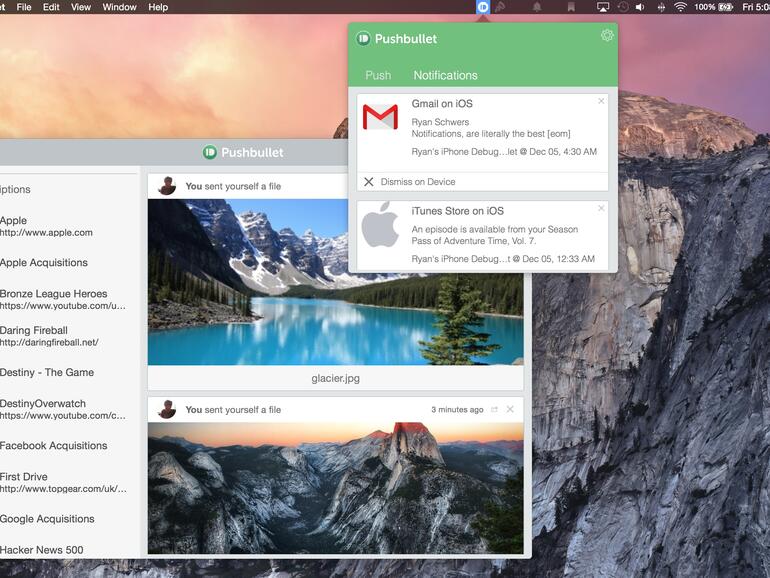770x578 pixels.
Task: Open the File menu
Action: (x=24, y=7)
